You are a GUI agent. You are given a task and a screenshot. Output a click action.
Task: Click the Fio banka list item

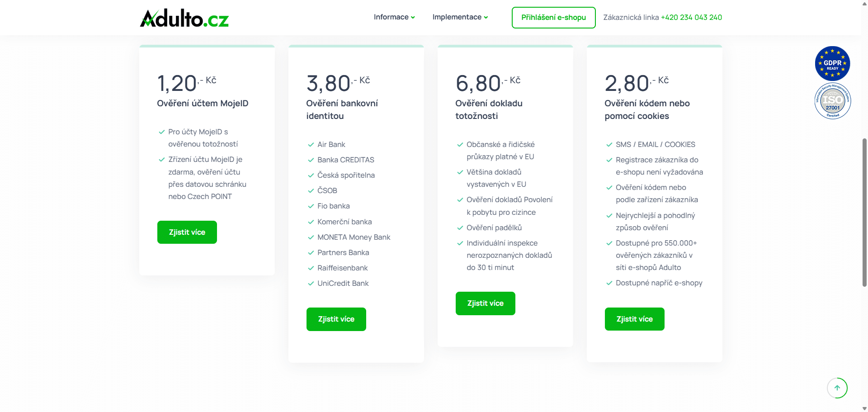point(334,206)
